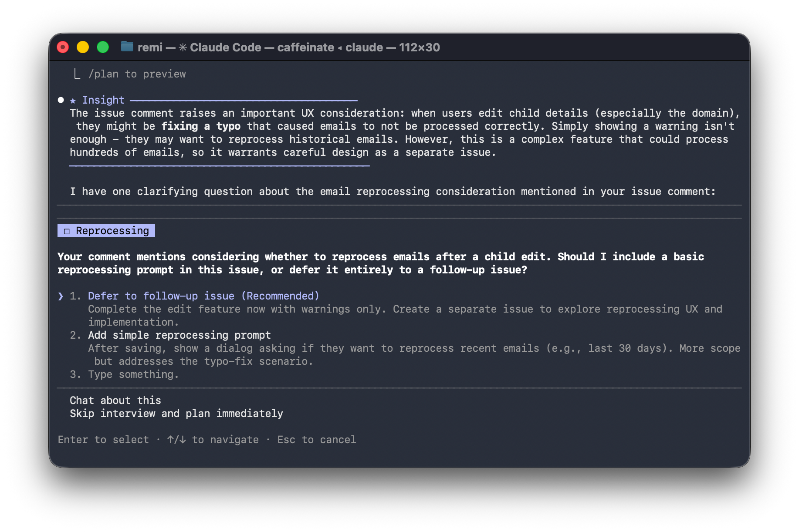Viewport: 799px width, 532px height.
Task: Click the green zoom window button
Action: point(103,47)
